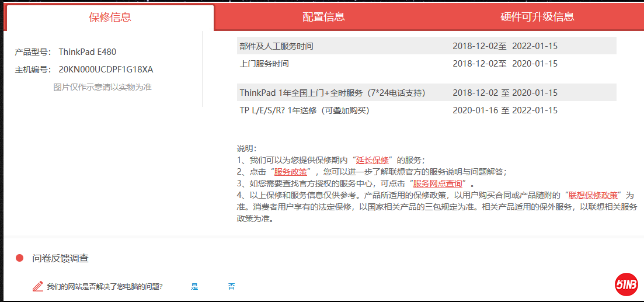Answer 是 to the survey question
This screenshot has width=644, height=302.
(194, 286)
